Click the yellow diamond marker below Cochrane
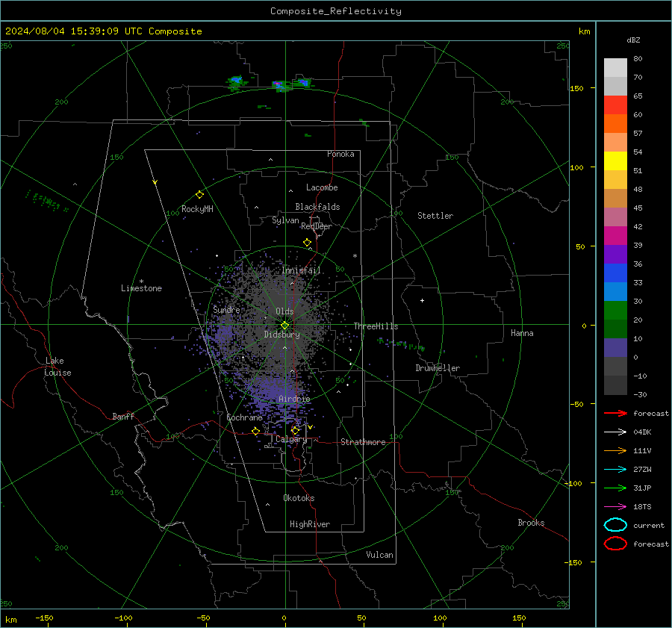The image size is (672, 628). [x=256, y=431]
